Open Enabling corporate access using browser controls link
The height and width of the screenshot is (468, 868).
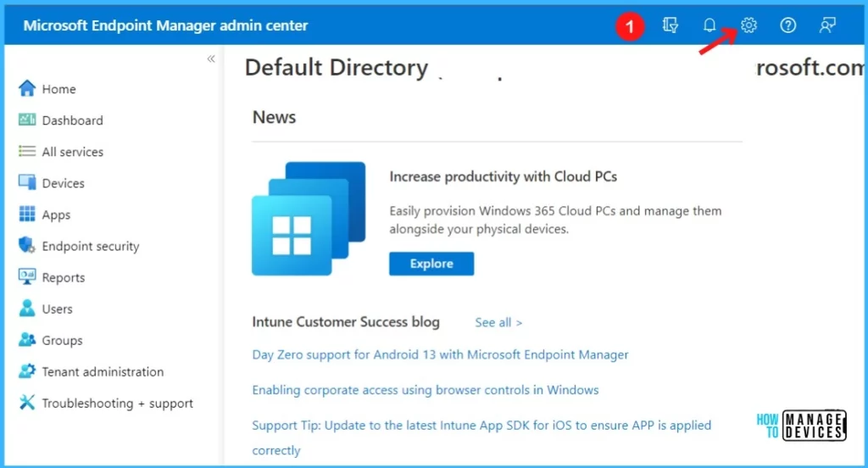click(x=426, y=390)
